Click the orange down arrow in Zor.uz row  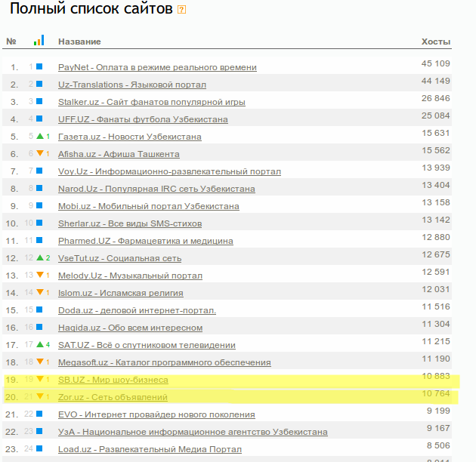tap(40, 396)
